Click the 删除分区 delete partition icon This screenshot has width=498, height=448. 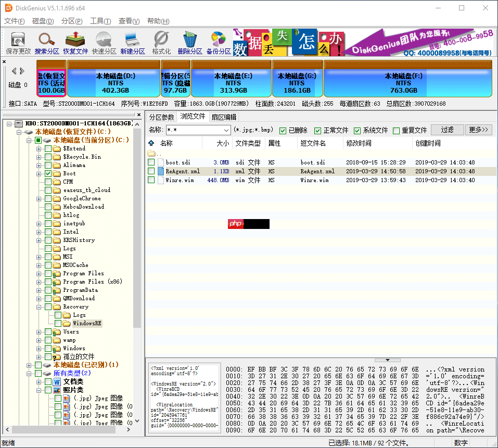189,42
